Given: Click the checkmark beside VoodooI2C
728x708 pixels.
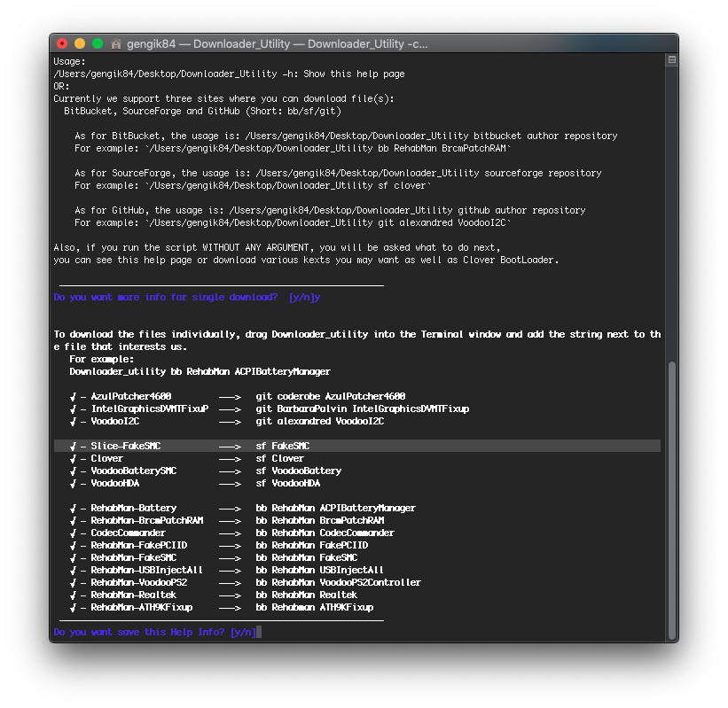Looking at the screenshot, I should pyautogui.click(x=73, y=421).
